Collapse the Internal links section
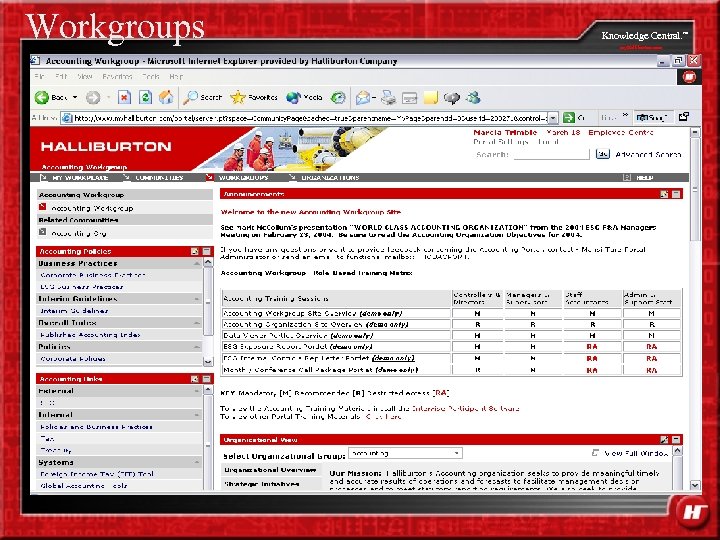The image size is (720, 540). (197, 415)
